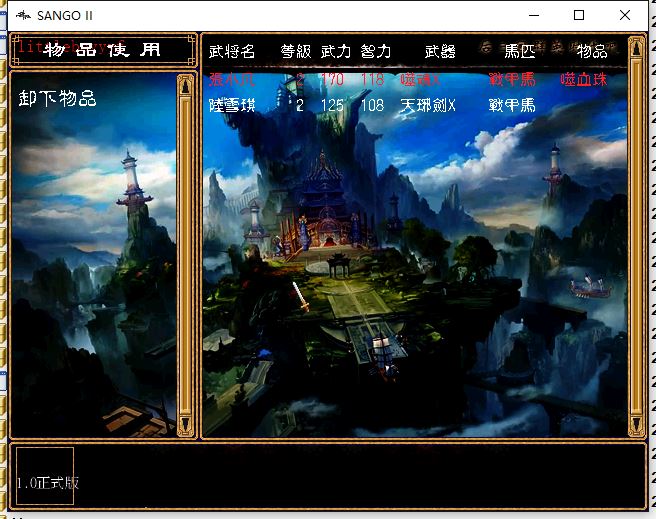Click the left panel scrollbar track
This screenshot has height=519, width=656.
pyautogui.click(x=185, y=255)
